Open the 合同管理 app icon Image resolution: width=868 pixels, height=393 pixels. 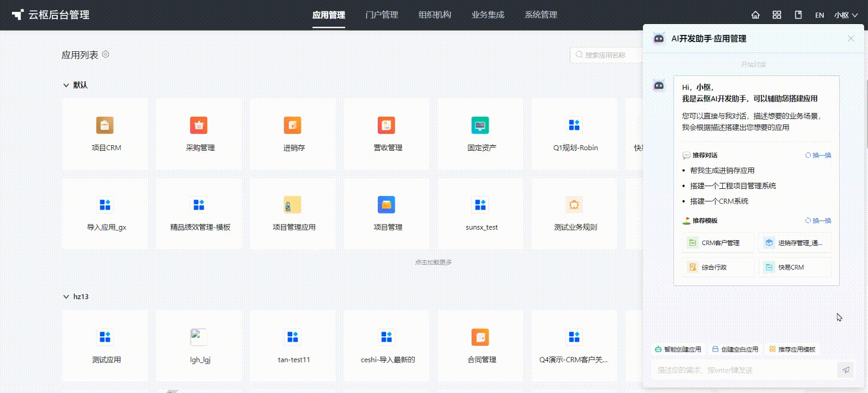pos(480,337)
